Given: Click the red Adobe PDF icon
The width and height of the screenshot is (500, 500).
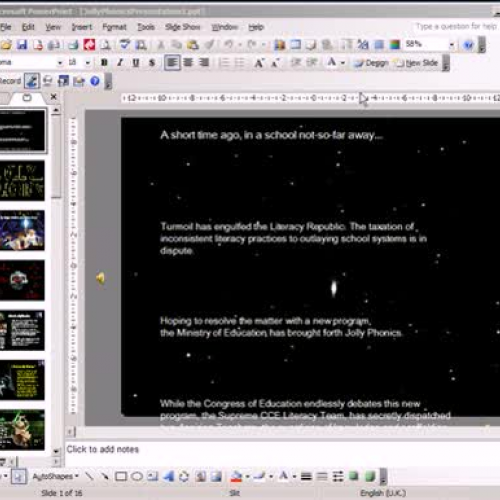Looking at the screenshot, I should pyautogui.click(x=89, y=45).
